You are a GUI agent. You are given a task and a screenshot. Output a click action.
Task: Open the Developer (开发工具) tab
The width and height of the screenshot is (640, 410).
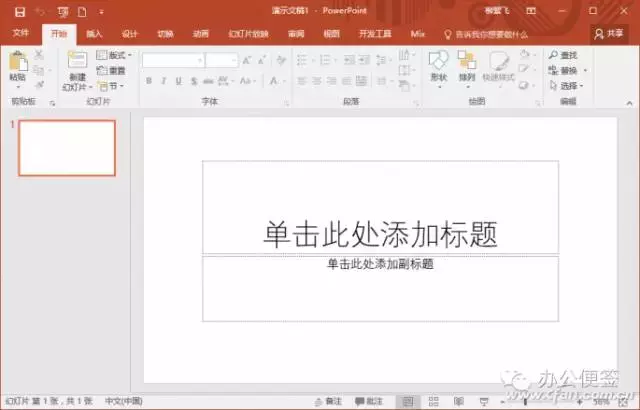coord(375,33)
